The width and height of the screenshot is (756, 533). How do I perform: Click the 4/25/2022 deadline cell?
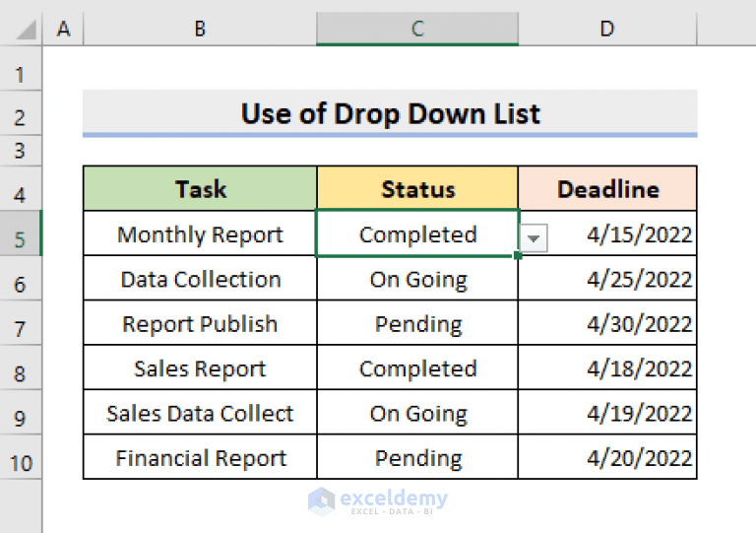[607, 278]
